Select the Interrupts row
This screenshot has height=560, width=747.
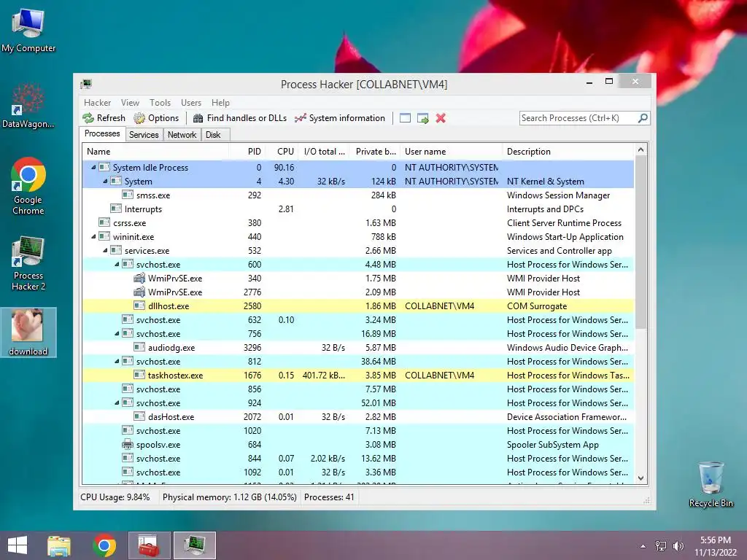[358, 209]
